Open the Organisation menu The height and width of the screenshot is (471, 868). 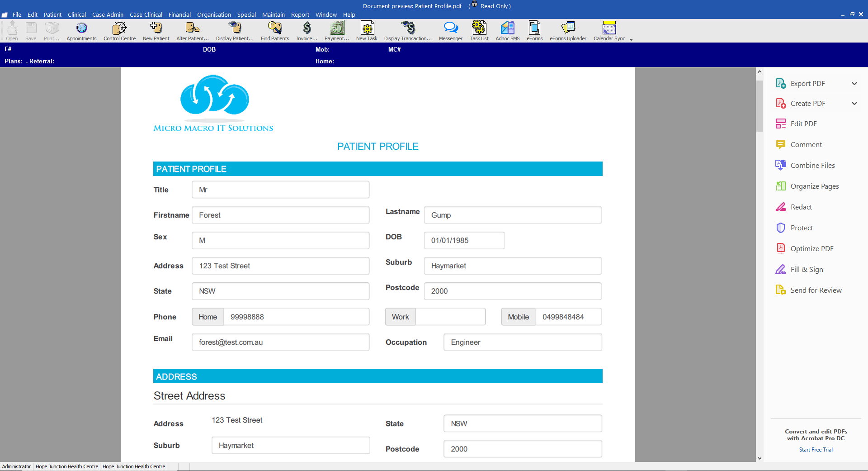pos(214,14)
